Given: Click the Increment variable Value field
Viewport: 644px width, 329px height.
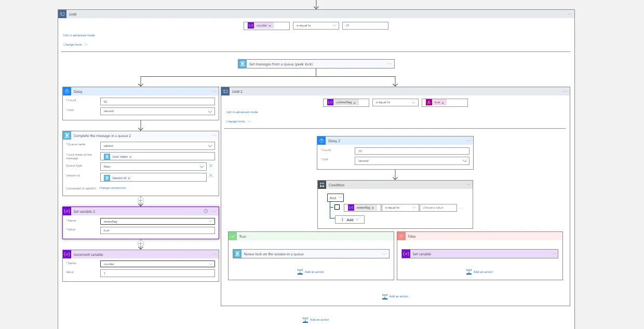Looking at the screenshot, I should point(157,273).
